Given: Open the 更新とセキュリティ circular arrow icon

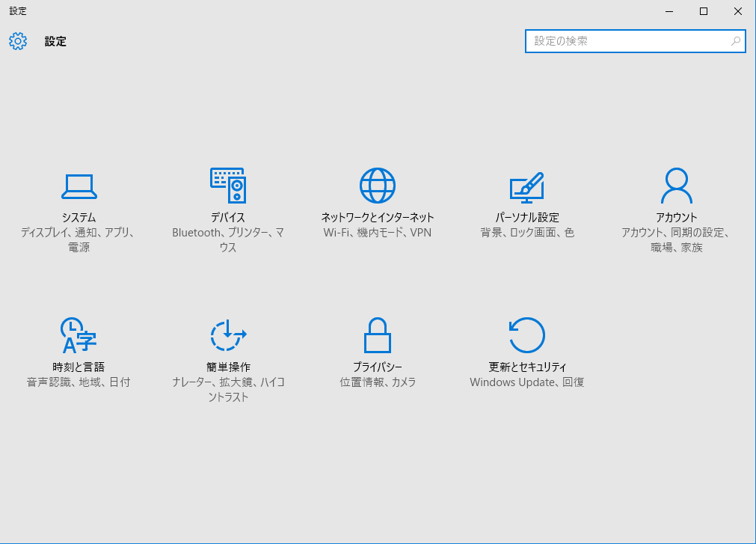Looking at the screenshot, I should [x=527, y=335].
